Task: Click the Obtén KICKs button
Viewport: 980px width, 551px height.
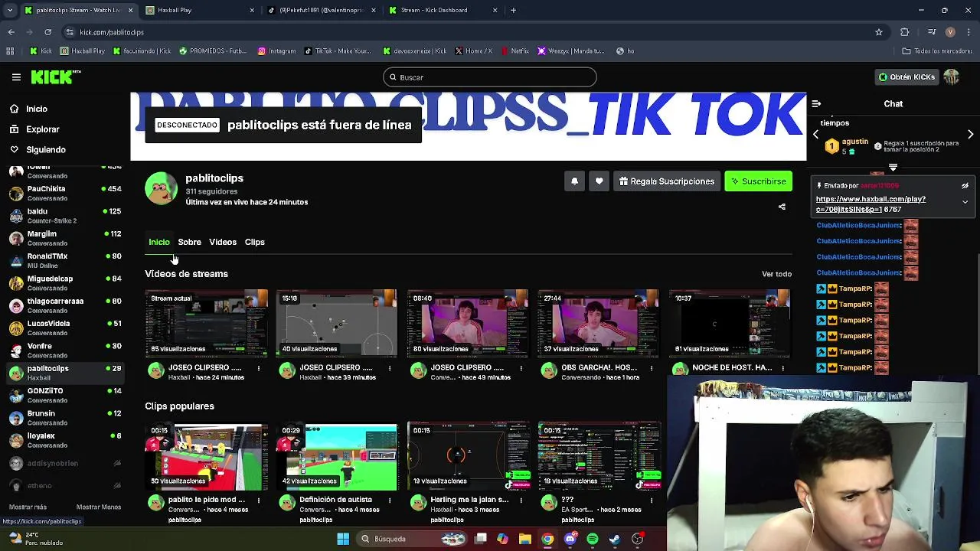Action: (906, 77)
